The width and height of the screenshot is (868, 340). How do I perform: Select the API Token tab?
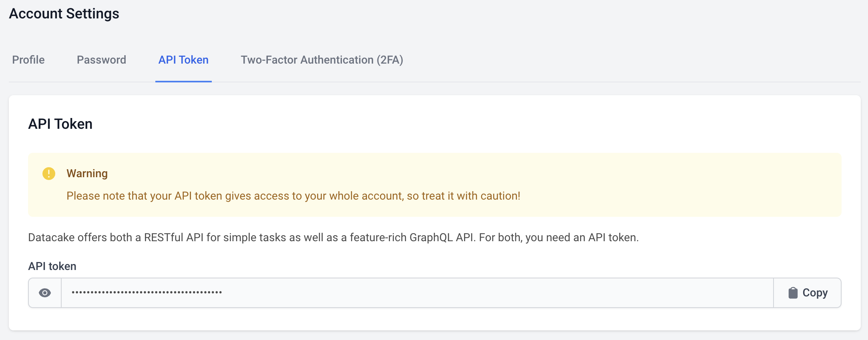[x=183, y=60]
